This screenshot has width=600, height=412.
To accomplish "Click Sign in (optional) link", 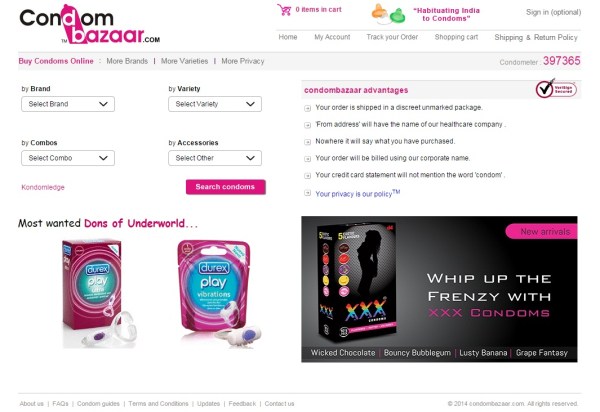I will pos(553,12).
